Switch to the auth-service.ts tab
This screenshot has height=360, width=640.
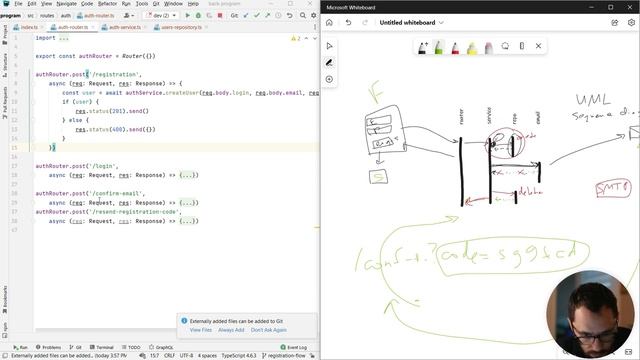coord(124,27)
